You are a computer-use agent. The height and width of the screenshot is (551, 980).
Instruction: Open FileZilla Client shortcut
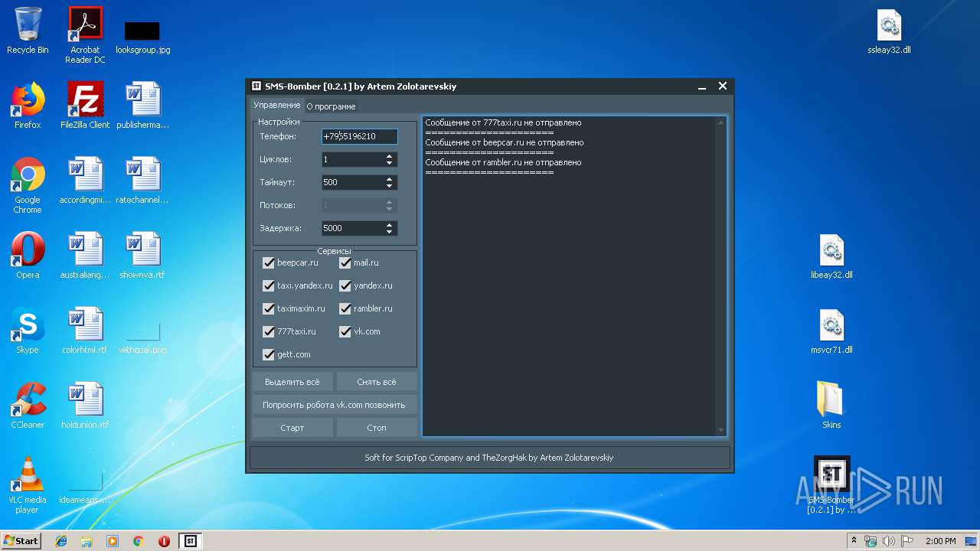(85, 106)
